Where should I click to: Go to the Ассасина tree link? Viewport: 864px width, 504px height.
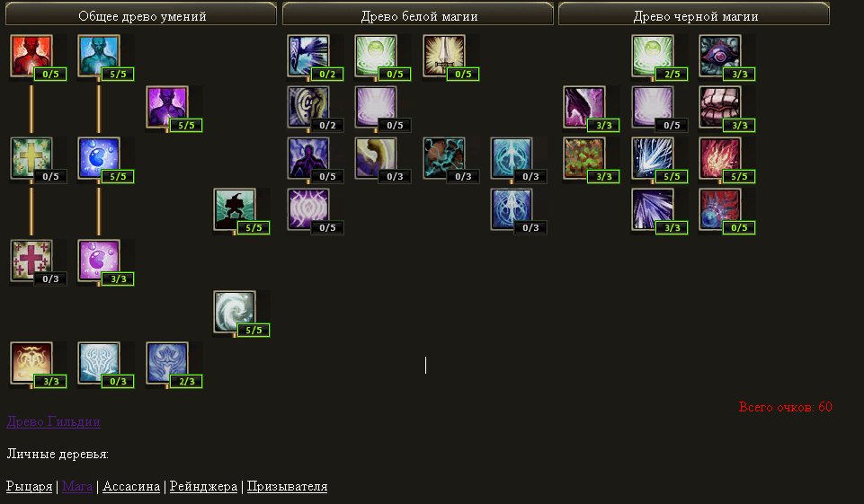(131, 486)
